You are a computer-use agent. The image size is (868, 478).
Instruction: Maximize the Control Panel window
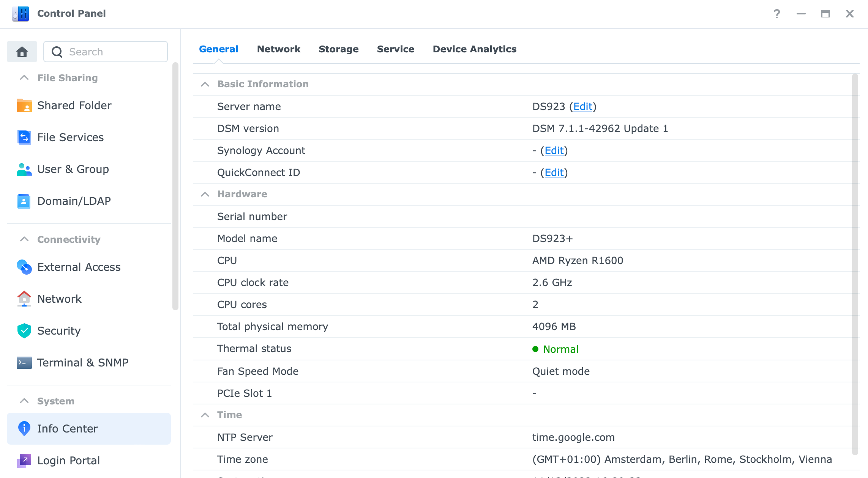[x=825, y=14]
